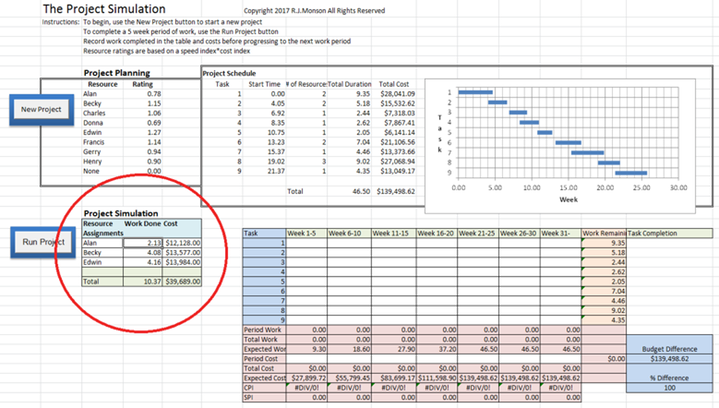The width and height of the screenshot is (719, 408).
Task: Select Period Cost Week 1-5 entry cell
Action: point(306,358)
